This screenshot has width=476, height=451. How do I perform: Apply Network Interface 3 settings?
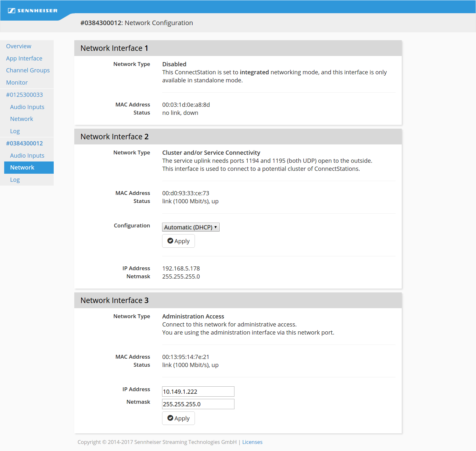coord(178,418)
